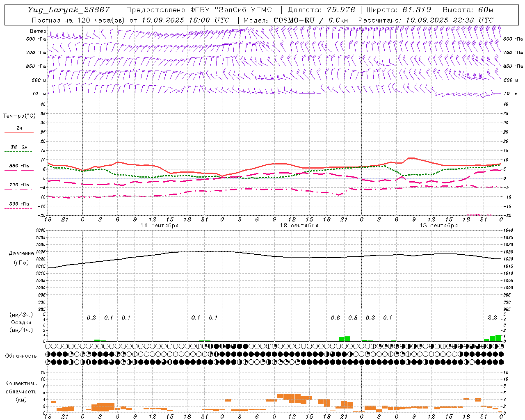This screenshot has width=525, height=420.
Task: Click calculation time Рассчитано: 10.09.2025 22:38 UTC
Action: [426, 20]
